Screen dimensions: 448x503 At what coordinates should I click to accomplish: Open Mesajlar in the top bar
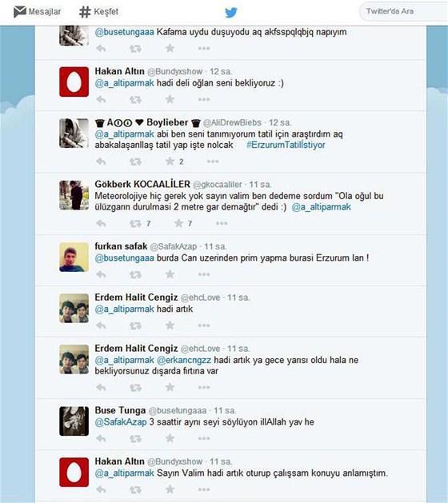pyautogui.click(x=38, y=12)
